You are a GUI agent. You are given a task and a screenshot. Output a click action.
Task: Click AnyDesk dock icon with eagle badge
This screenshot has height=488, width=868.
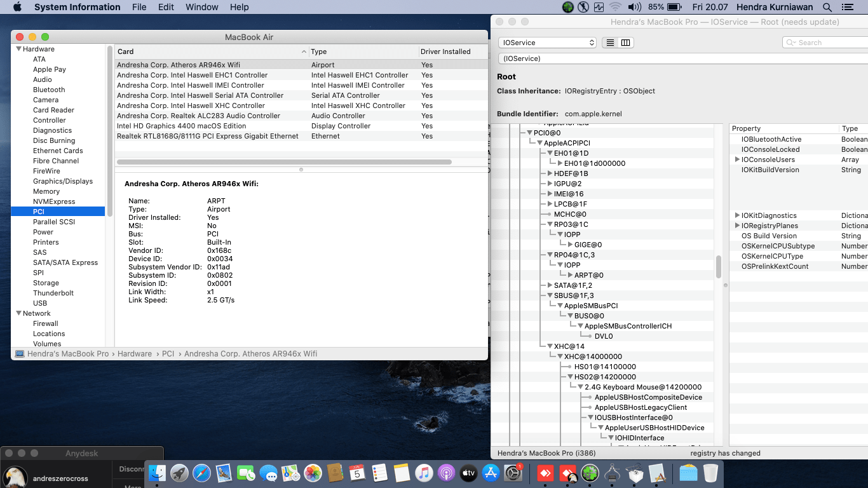coord(567,473)
